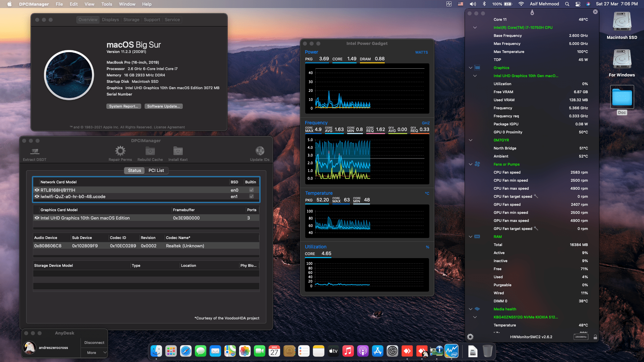This screenshot has width=644, height=362.
Task: Open HWMonitorSMC2 settings gear
Action: click(x=470, y=337)
